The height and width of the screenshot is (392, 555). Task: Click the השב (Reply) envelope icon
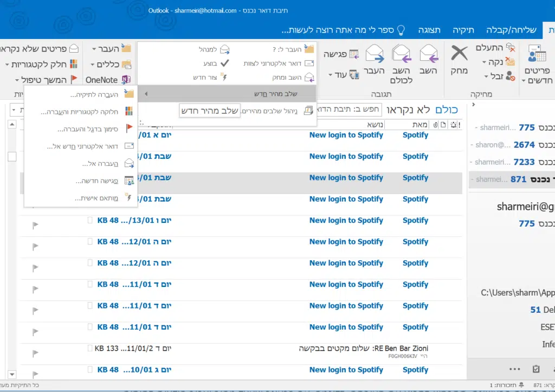coord(428,54)
